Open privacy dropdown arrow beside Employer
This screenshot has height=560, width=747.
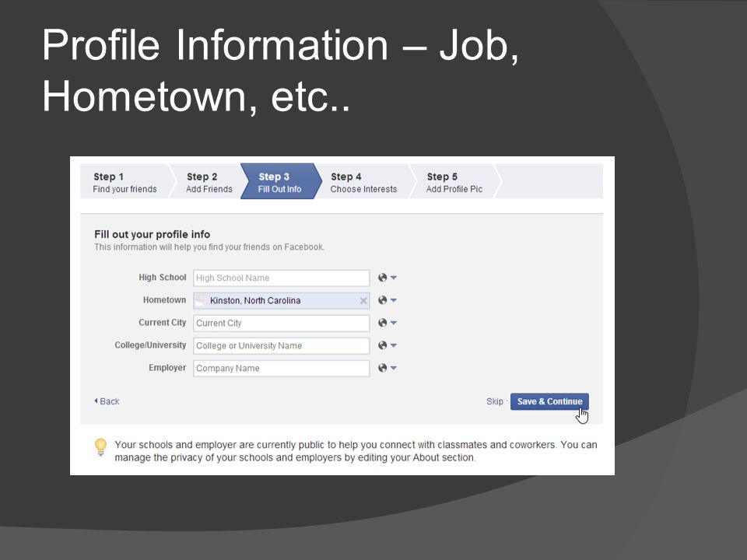(394, 368)
